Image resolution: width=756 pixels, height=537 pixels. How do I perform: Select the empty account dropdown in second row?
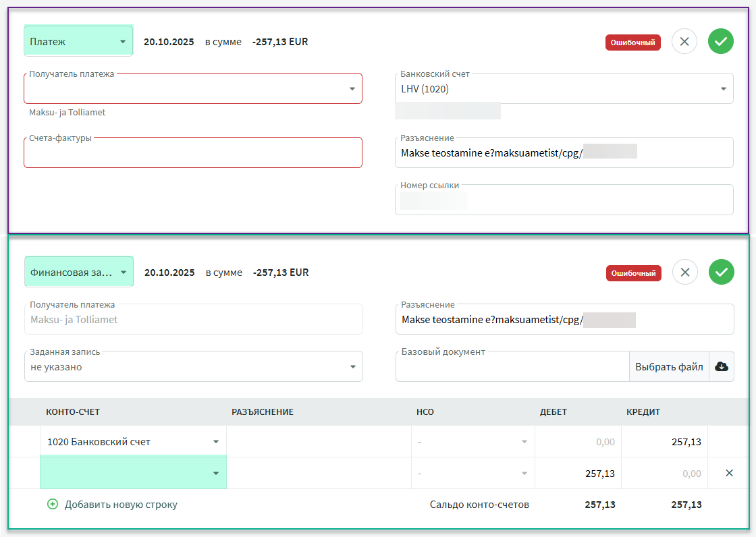click(134, 473)
